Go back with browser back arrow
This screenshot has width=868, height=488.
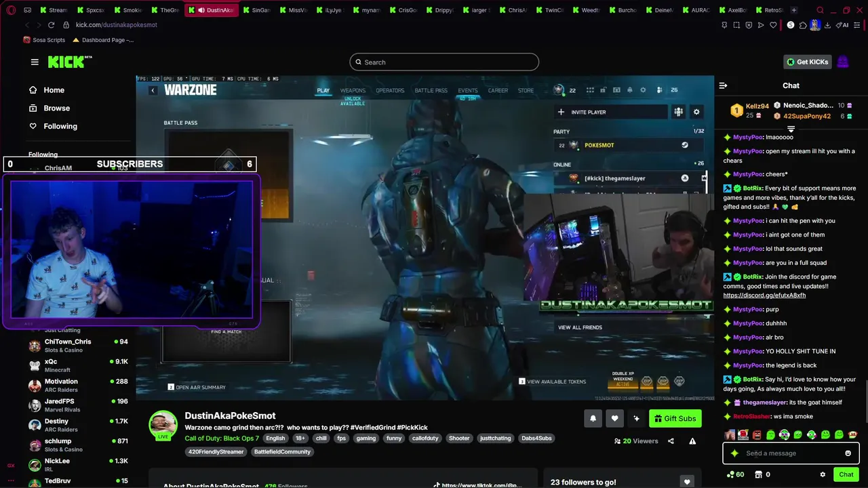coord(27,25)
